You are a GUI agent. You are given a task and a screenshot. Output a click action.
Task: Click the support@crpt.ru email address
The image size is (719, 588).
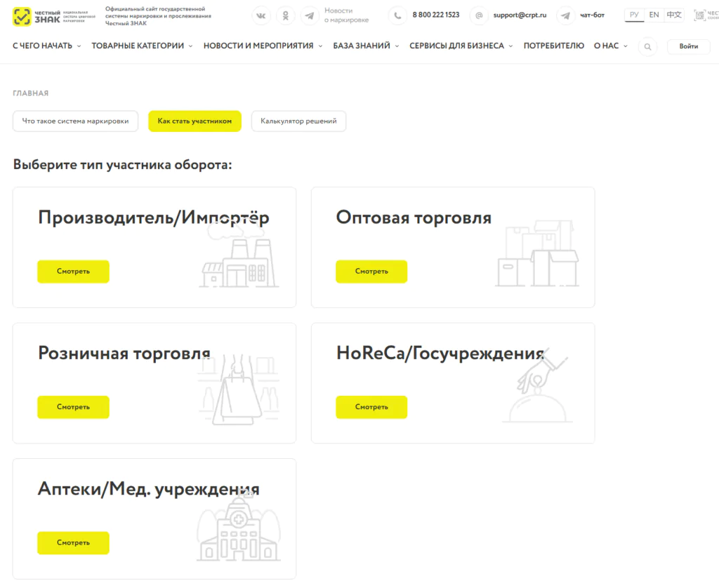tap(520, 15)
